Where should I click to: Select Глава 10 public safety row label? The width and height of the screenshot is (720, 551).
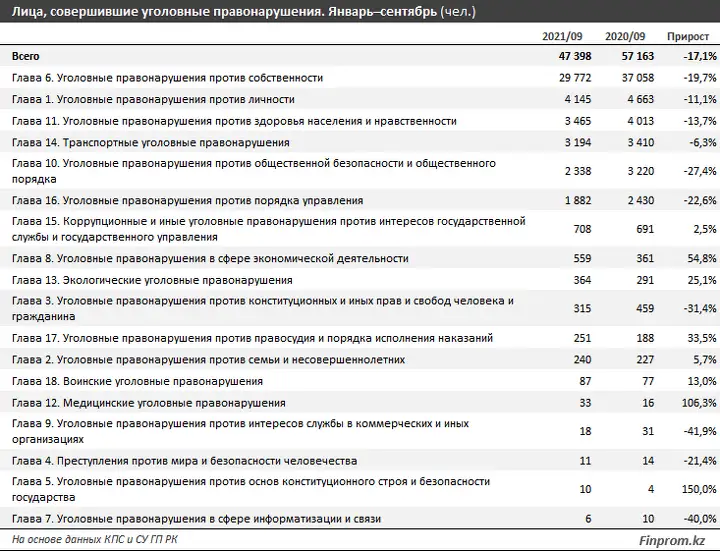click(x=254, y=171)
